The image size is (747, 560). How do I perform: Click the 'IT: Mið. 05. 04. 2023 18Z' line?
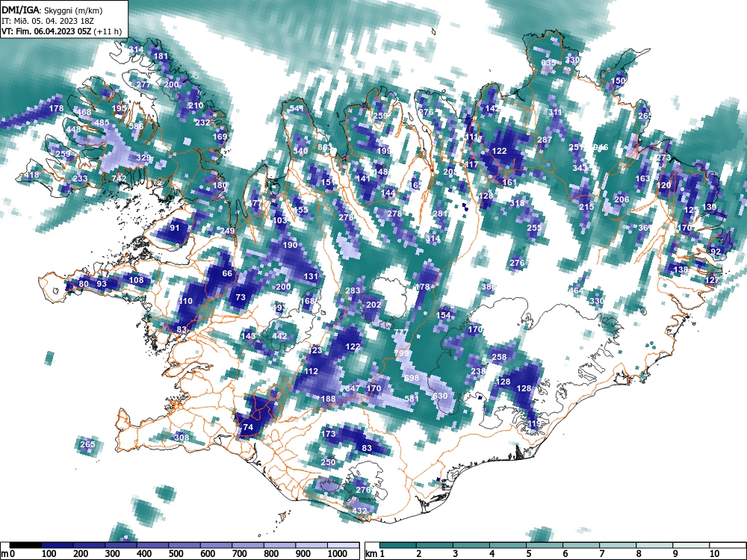pos(48,21)
